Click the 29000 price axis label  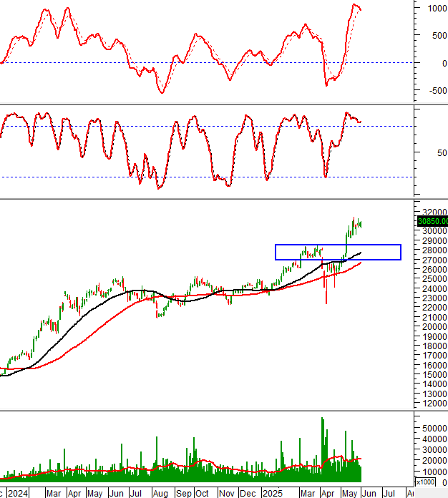click(434, 240)
